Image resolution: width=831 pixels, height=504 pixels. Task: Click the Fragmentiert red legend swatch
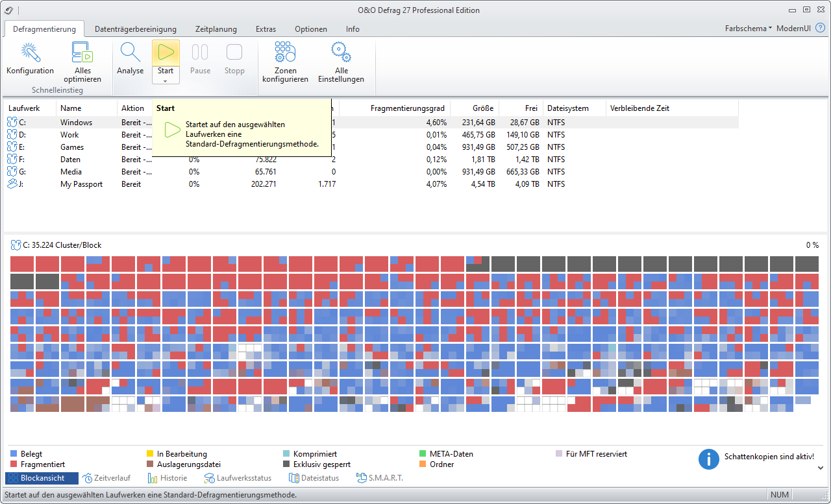point(14,464)
